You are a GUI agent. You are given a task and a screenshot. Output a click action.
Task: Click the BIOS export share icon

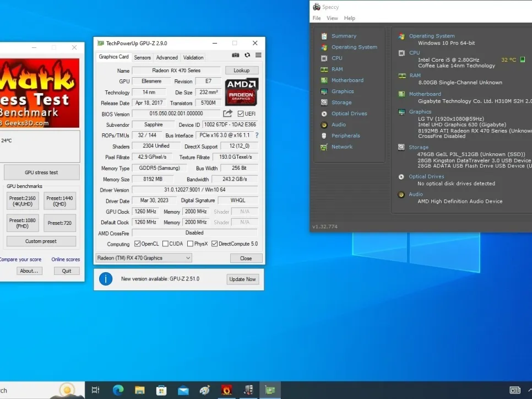pyautogui.click(x=227, y=114)
